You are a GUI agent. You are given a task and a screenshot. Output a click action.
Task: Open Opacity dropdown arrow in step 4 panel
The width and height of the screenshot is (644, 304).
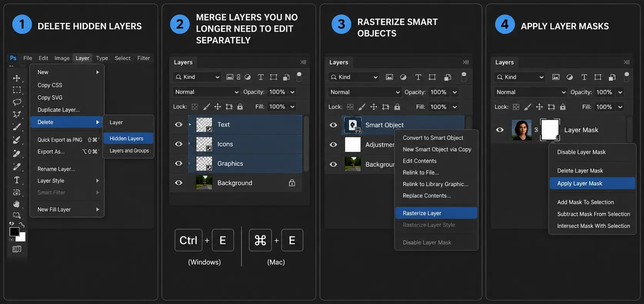620,92
